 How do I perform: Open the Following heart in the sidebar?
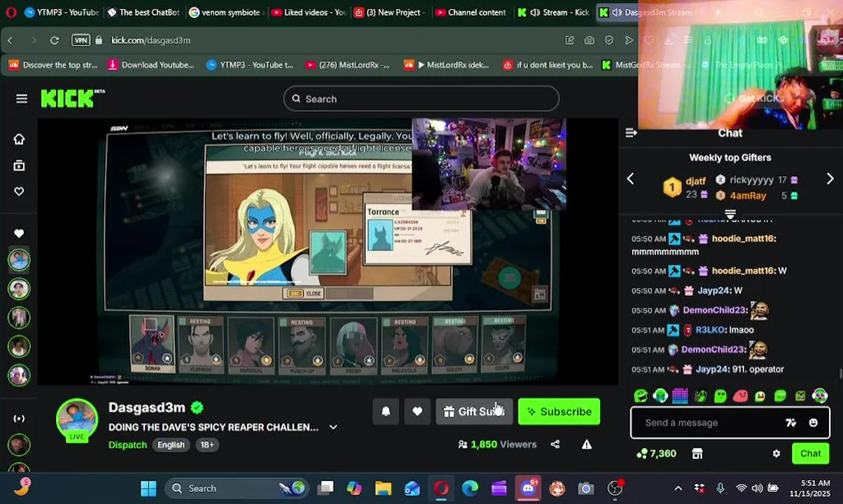tap(19, 192)
